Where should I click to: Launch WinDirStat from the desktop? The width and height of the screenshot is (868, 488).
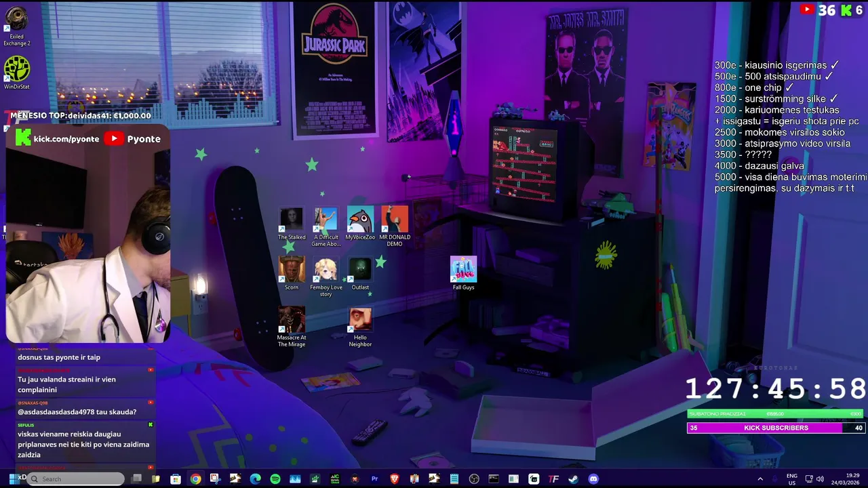[x=16, y=73]
